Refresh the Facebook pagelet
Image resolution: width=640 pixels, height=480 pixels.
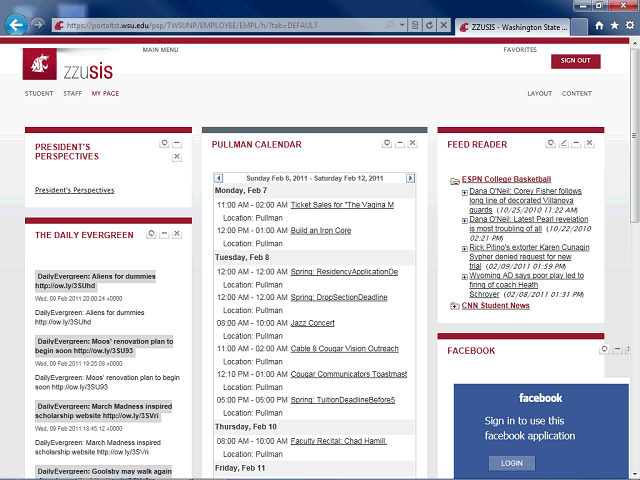coord(604,349)
